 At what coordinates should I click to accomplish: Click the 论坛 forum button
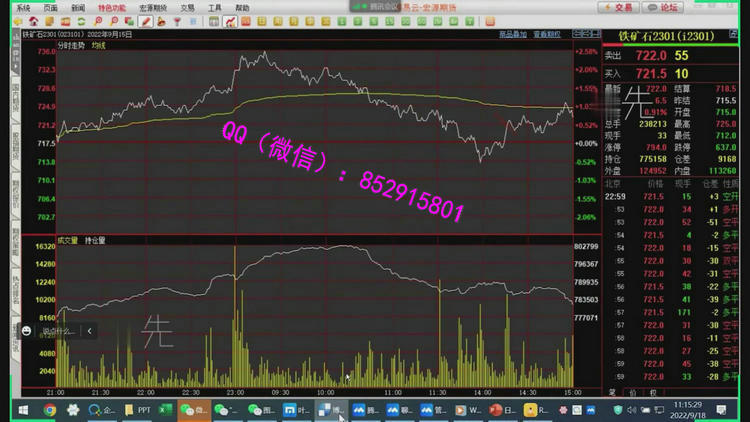click(x=663, y=7)
